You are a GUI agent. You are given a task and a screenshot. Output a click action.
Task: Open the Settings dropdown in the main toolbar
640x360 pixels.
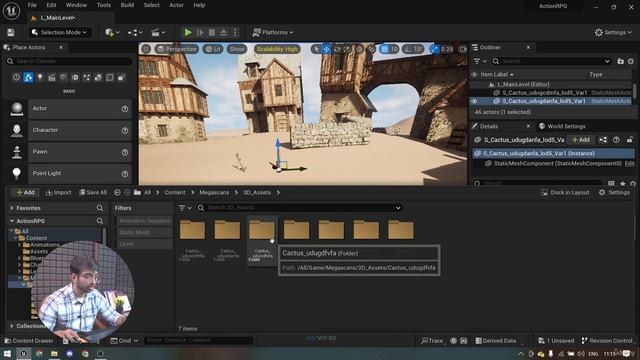(613, 32)
